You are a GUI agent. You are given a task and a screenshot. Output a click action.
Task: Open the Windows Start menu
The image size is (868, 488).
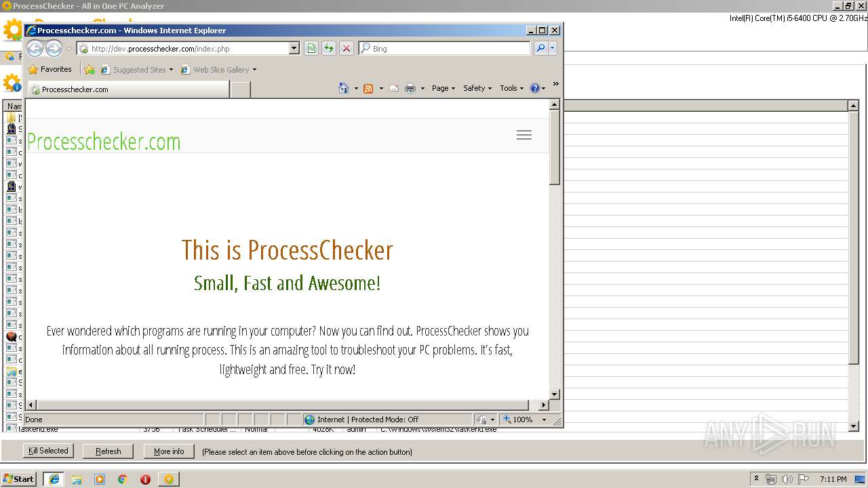(x=19, y=479)
